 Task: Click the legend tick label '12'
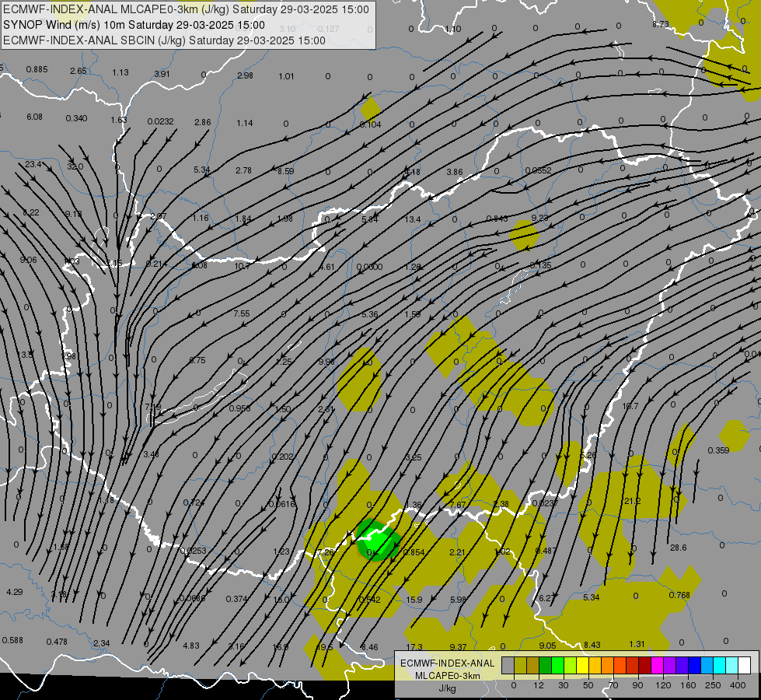tap(539, 685)
